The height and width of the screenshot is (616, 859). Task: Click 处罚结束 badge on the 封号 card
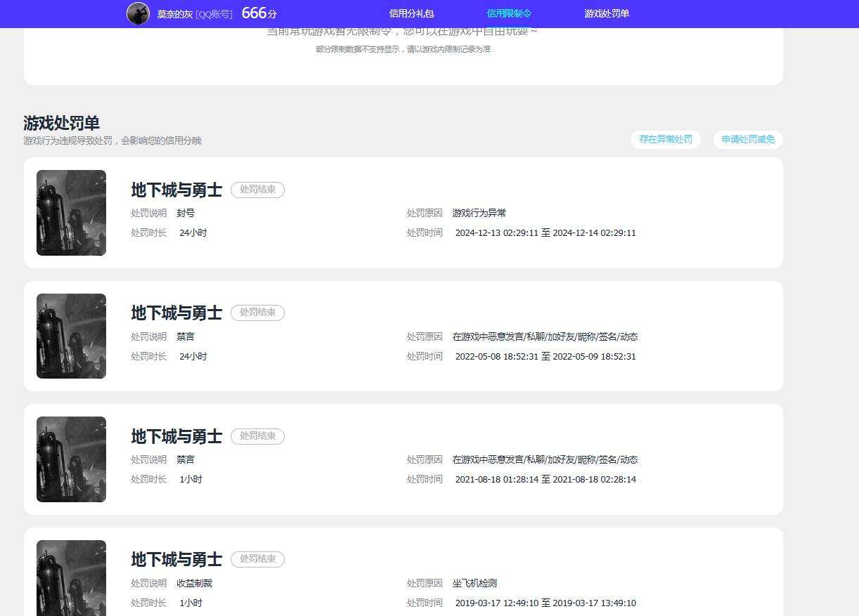pyautogui.click(x=257, y=190)
